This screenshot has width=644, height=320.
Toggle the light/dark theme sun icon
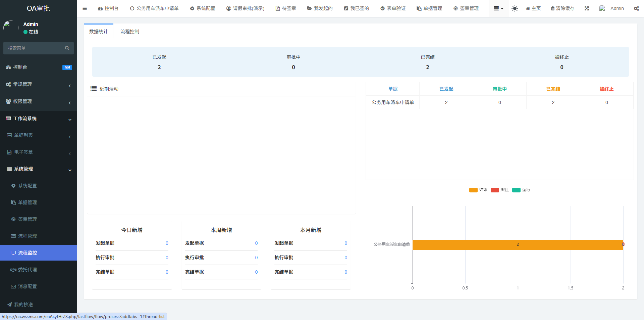515,8
